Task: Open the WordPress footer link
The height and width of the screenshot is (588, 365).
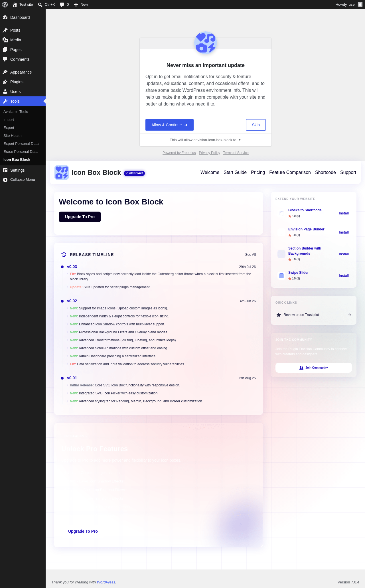Action: 106,582
